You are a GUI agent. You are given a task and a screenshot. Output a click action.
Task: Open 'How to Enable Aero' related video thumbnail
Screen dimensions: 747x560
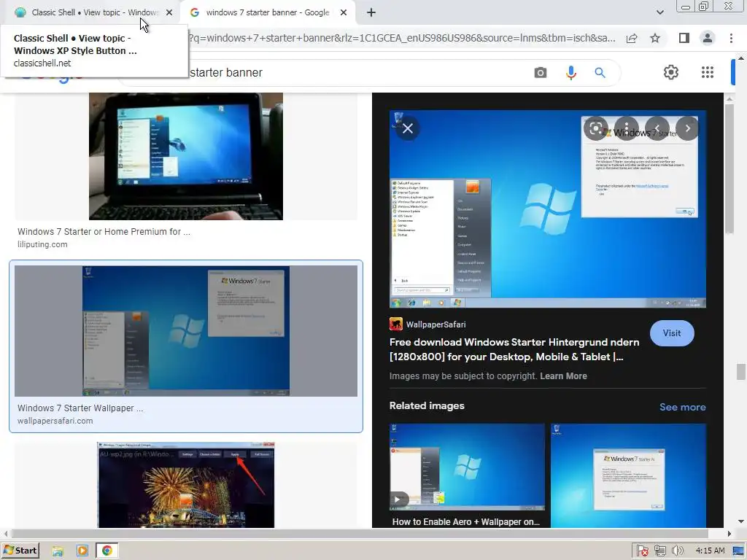point(467,467)
